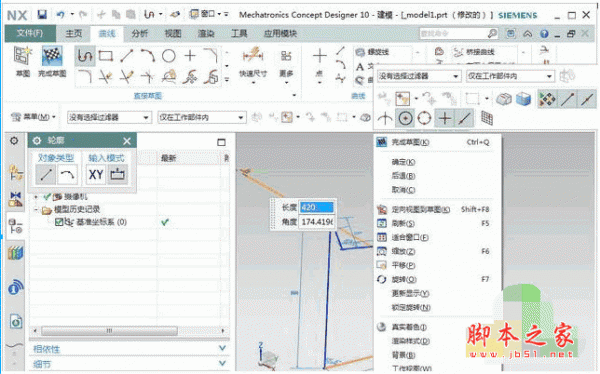The image size is (600, 374).
Task: Select the Fillet sketch tool
Action: (85, 77)
